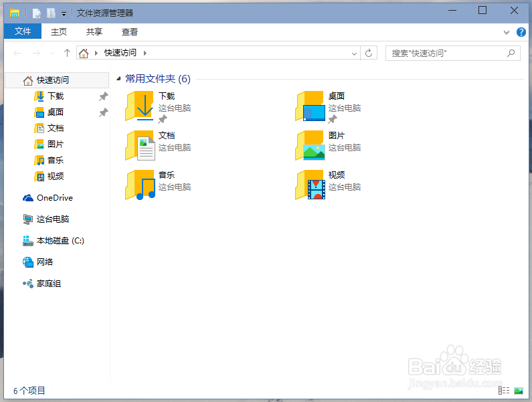Screen dimensions: 532x402
Task: Click the Forward navigation arrow
Action: coord(36,54)
